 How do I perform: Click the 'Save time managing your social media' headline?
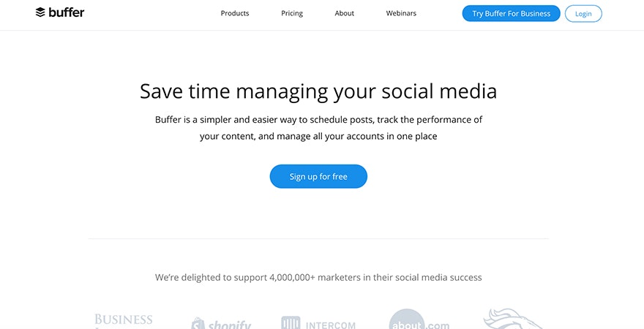tap(318, 91)
